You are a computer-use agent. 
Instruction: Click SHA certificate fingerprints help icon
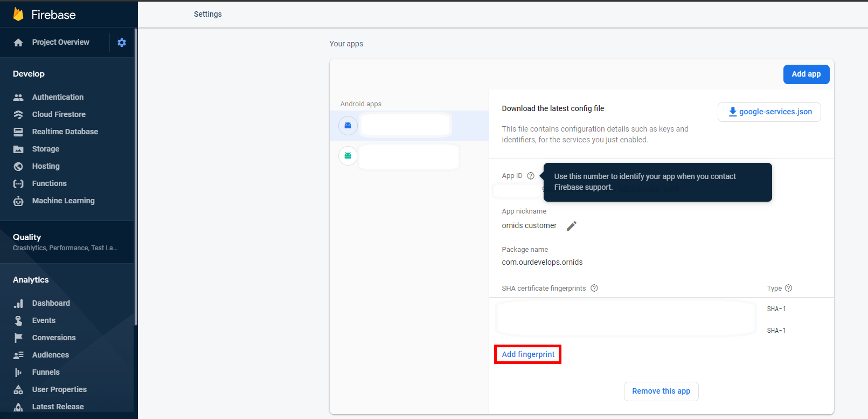coord(594,288)
